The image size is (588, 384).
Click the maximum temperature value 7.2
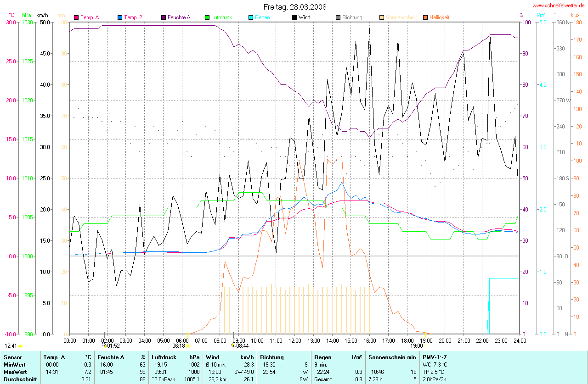click(88, 372)
